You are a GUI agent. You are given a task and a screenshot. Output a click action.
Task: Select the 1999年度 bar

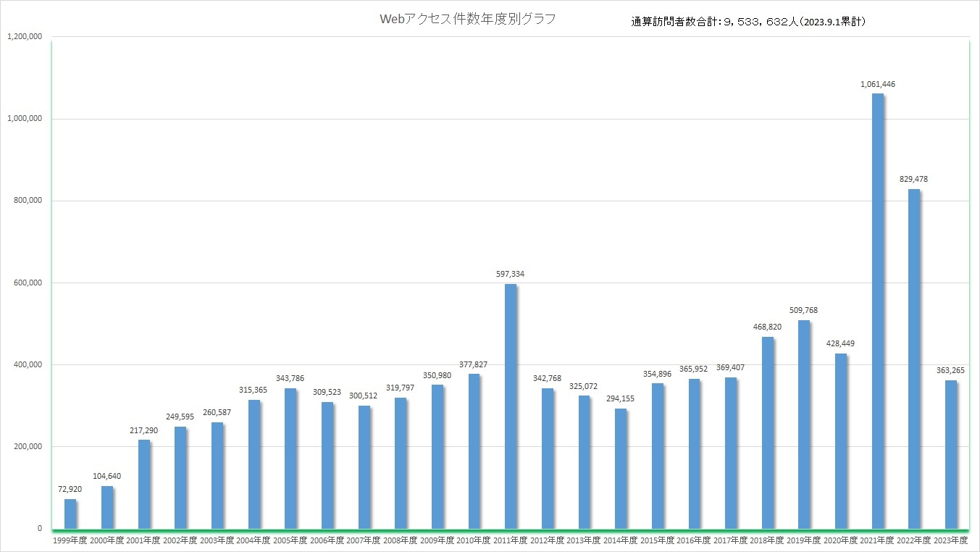tap(70, 514)
